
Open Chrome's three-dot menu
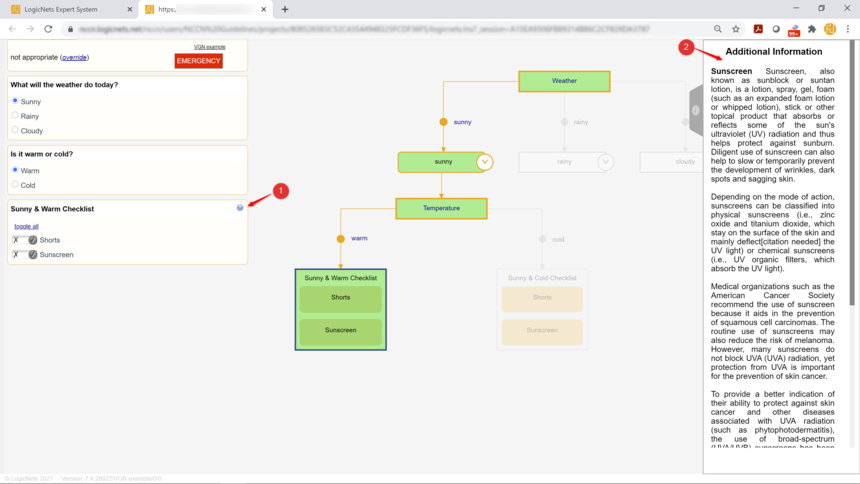pos(848,29)
